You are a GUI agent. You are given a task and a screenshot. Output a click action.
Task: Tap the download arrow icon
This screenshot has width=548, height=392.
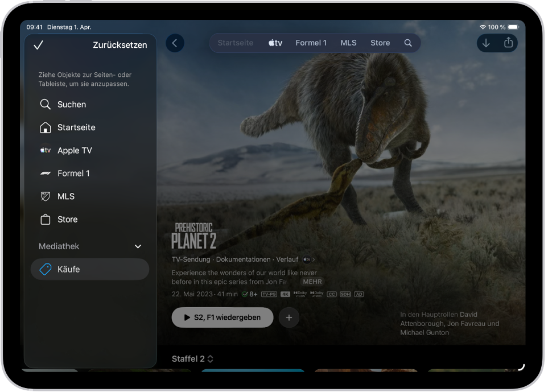[x=486, y=43]
